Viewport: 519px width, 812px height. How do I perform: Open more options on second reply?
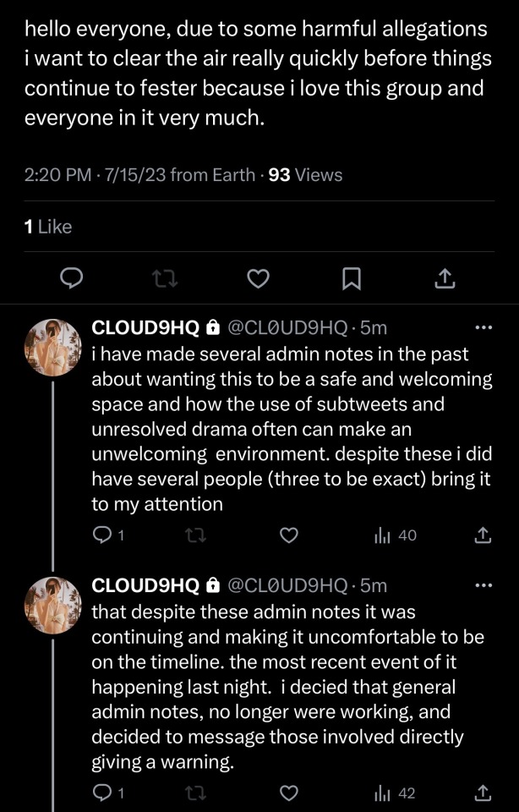(x=483, y=584)
